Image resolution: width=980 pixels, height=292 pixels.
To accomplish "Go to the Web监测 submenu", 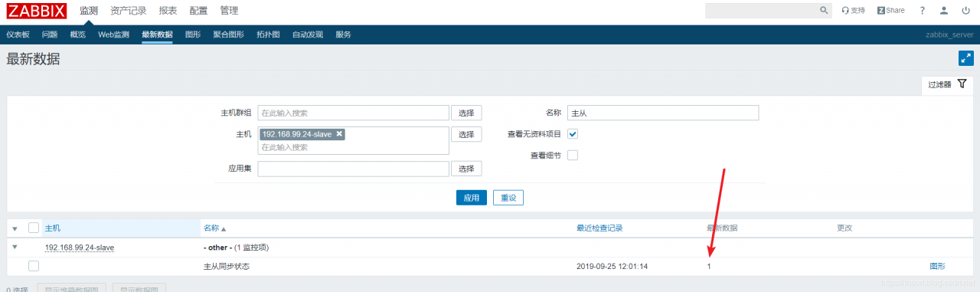I will coord(113,34).
